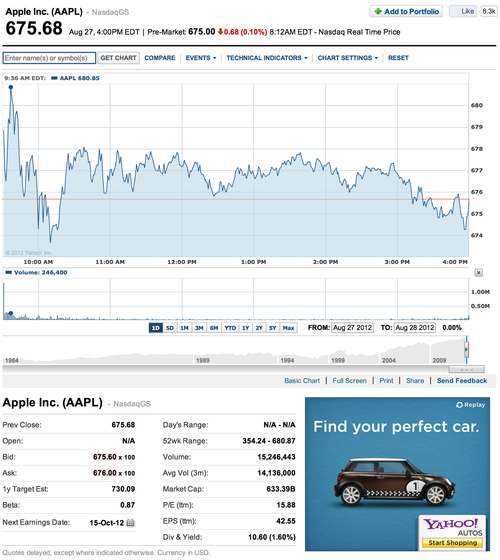The height and width of the screenshot is (560, 500).
Task: Click the 1y Target Est value 730.09
Action: [123, 489]
